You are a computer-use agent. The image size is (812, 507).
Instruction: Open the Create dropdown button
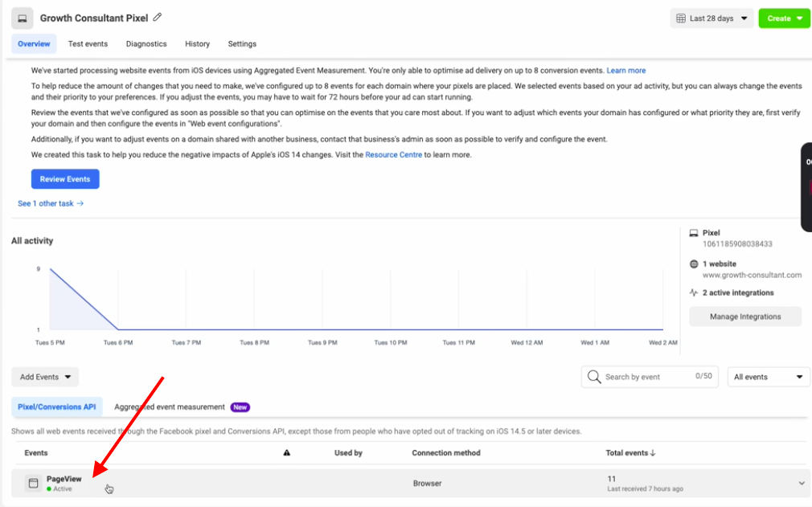784,18
